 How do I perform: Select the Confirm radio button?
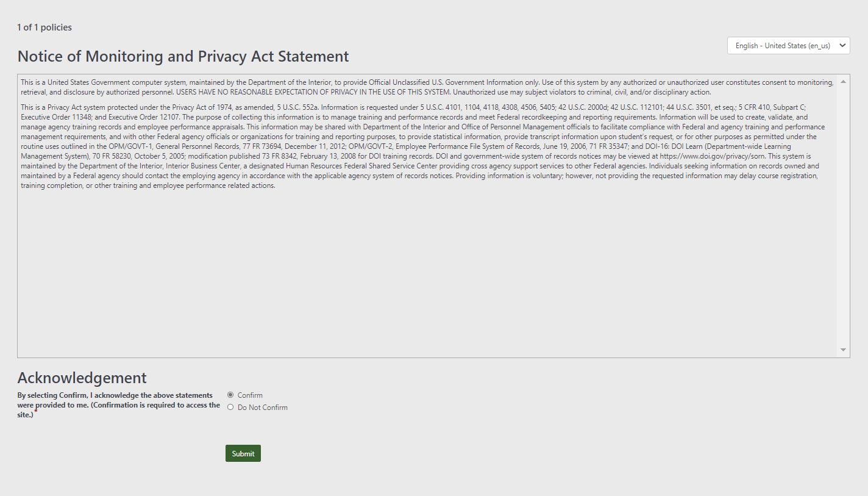click(230, 395)
